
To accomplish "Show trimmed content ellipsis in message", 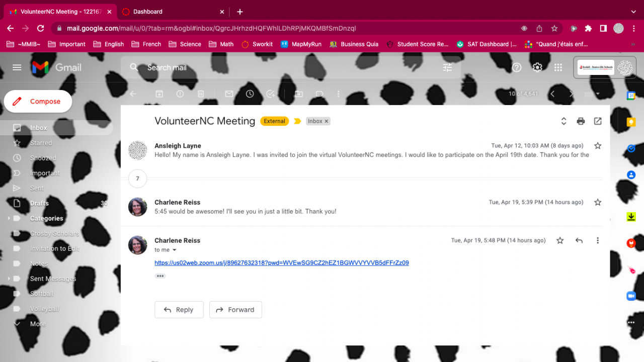I will click(160, 276).
